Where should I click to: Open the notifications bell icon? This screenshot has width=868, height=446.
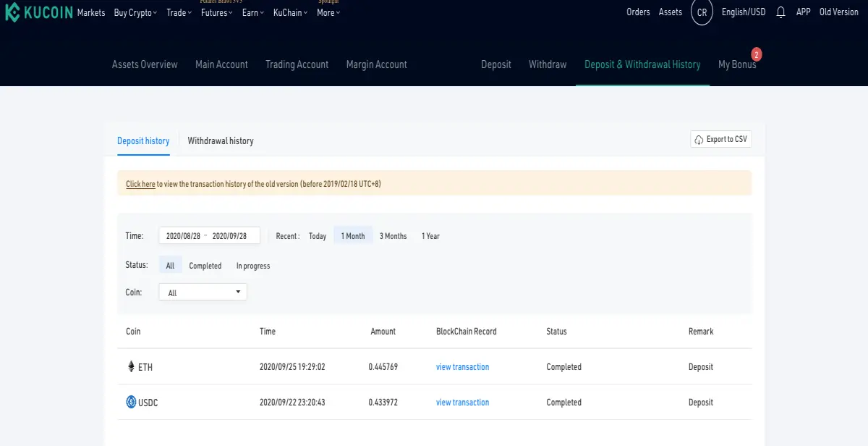[780, 12]
